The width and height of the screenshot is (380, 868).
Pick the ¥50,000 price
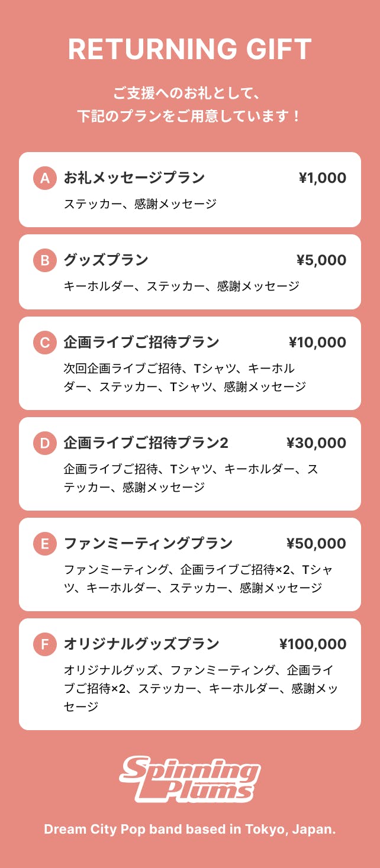pyautogui.click(x=316, y=544)
